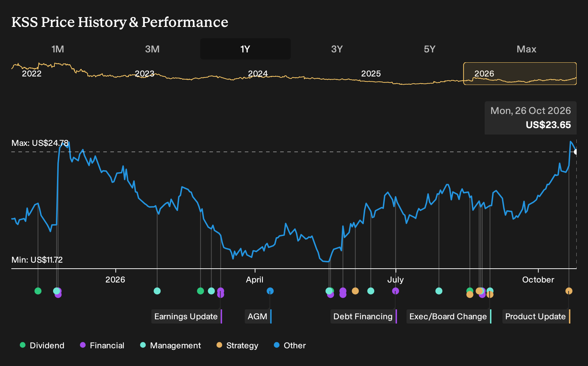Click the orange Strategy dot before July
This screenshot has height=366, width=588.
click(355, 291)
